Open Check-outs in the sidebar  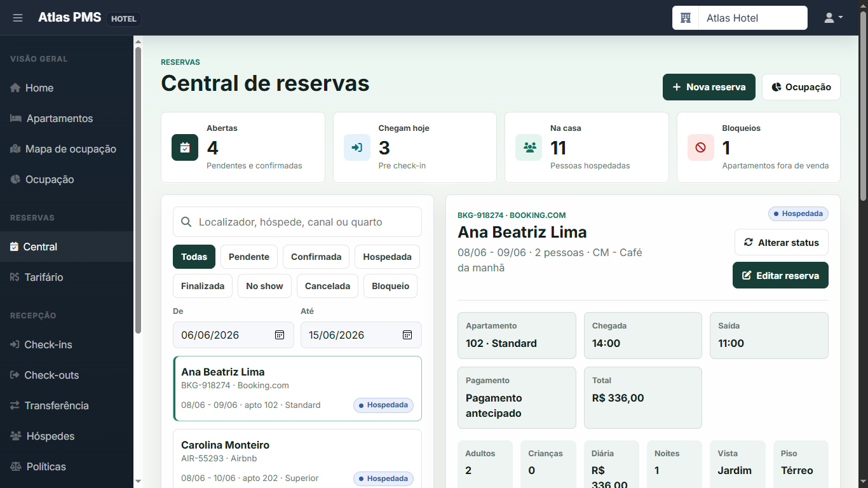click(x=67, y=375)
